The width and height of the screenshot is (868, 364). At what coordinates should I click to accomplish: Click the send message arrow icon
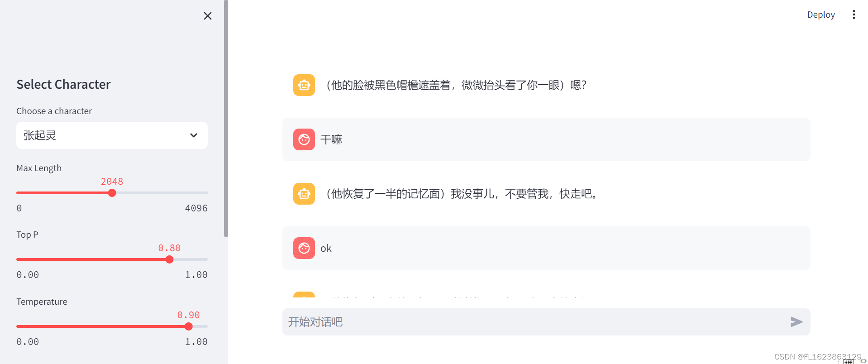coord(796,322)
